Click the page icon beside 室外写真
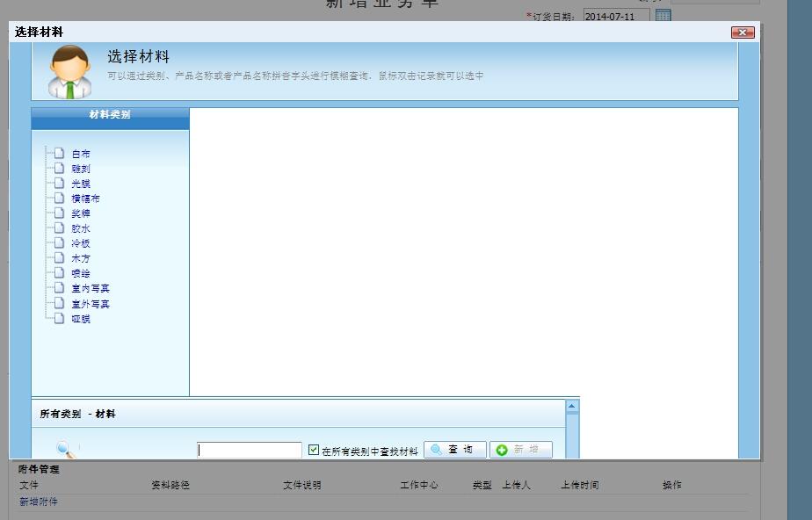812x520 pixels. pyautogui.click(x=59, y=304)
